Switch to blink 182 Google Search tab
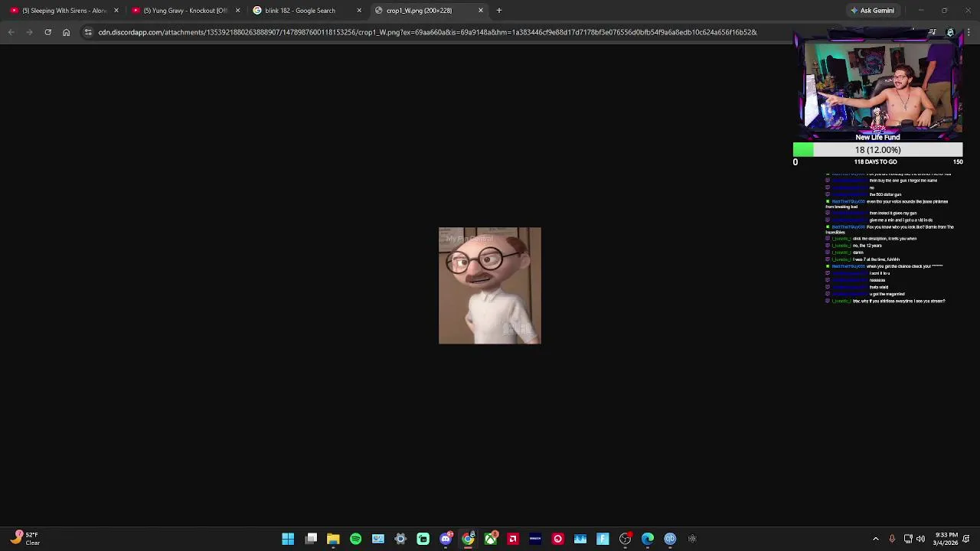The height and width of the screenshot is (551, 980). [306, 11]
